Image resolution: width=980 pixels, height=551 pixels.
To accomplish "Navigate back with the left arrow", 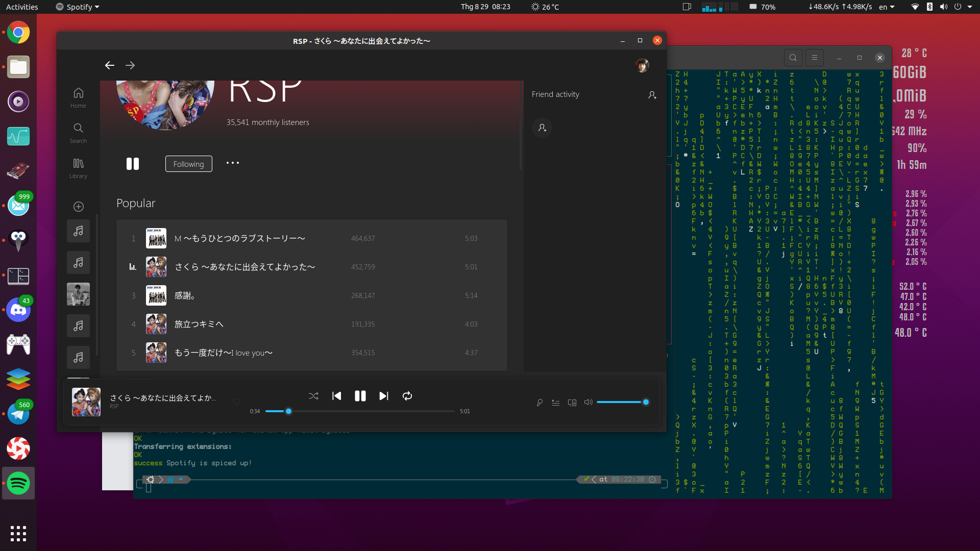I will (x=109, y=65).
